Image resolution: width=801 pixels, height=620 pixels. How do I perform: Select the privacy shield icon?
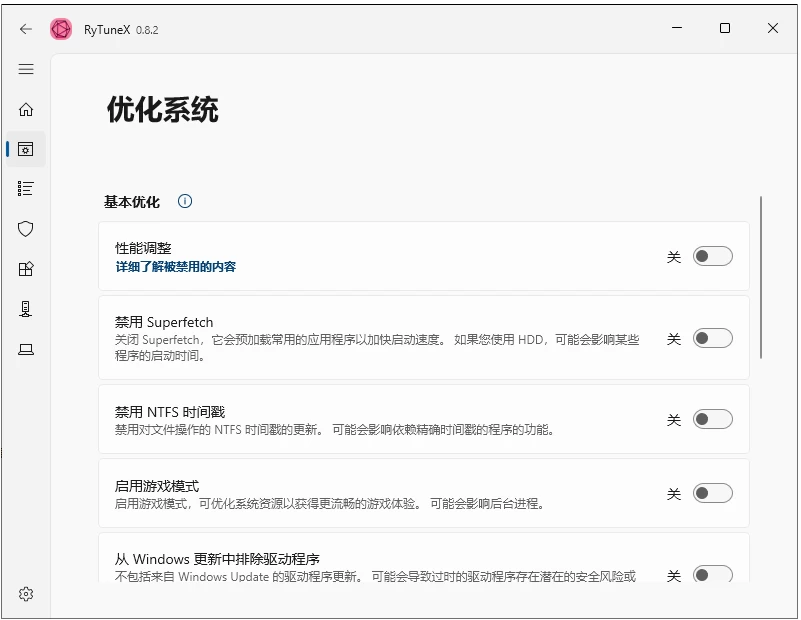coord(26,228)
